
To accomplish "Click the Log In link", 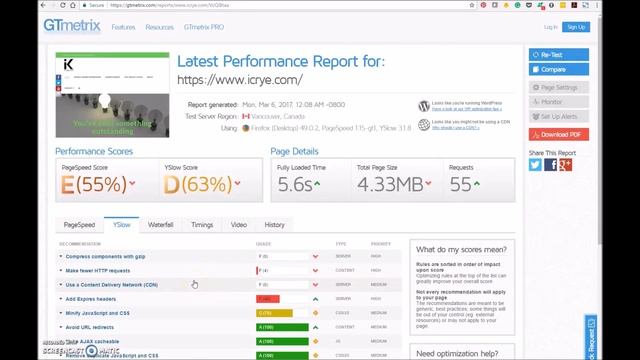I will [550, 27].
